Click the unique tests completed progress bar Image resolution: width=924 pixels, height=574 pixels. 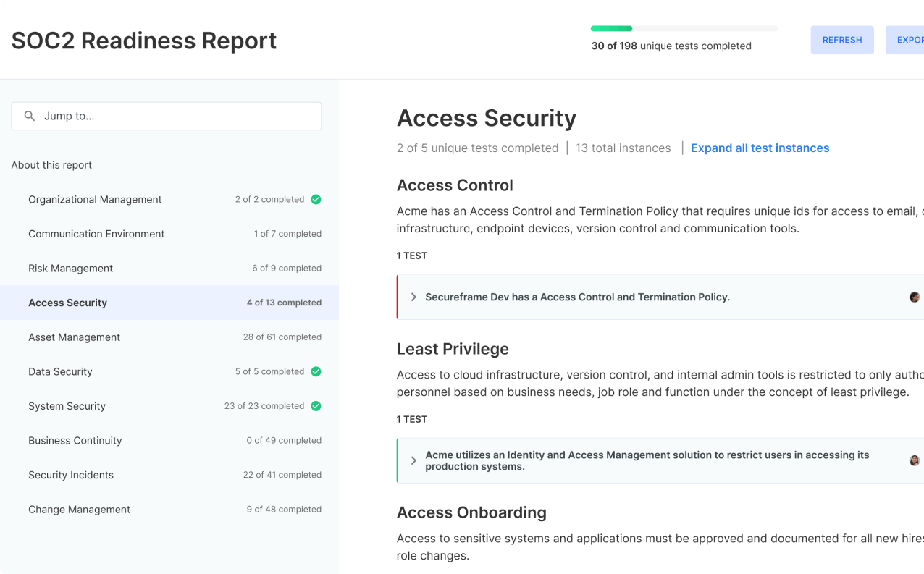click(684, 29)
